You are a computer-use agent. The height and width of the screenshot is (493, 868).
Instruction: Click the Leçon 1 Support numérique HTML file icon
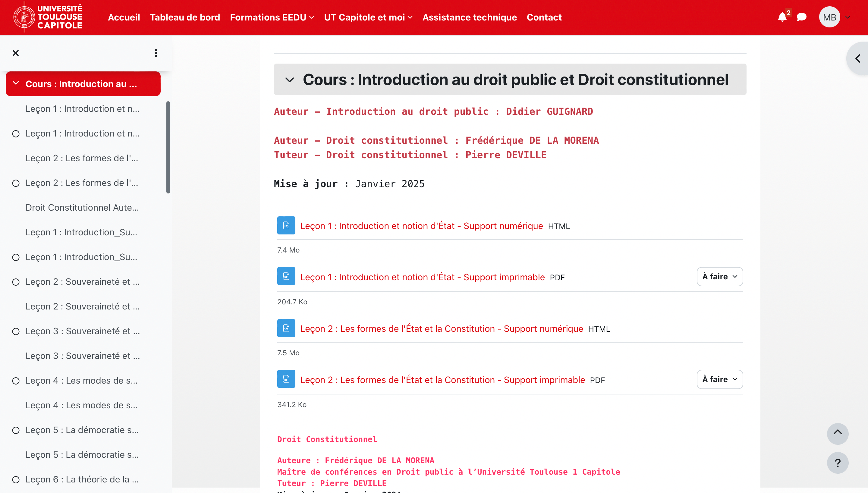click(x=286, y=225)
